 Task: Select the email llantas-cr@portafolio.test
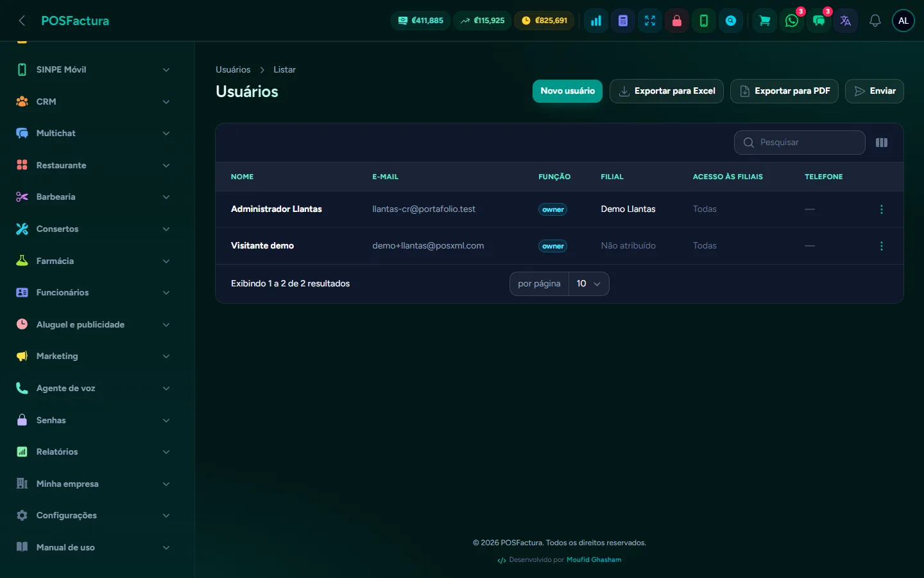tap(424, 209)
